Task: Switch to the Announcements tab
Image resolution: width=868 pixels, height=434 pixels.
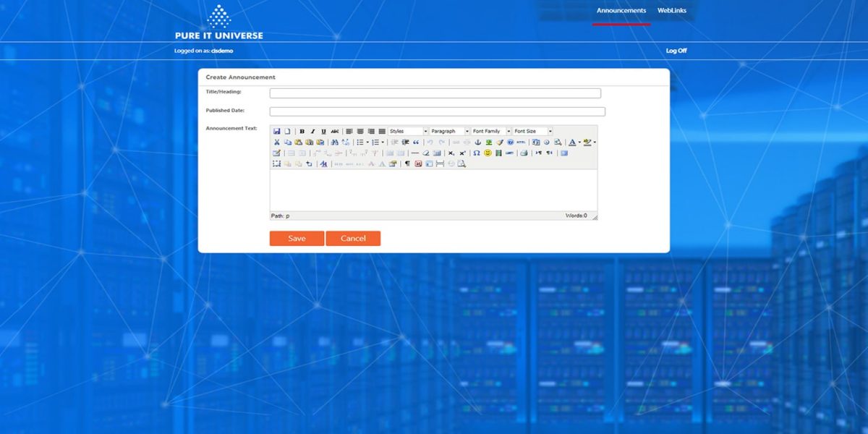Action: (x=621, y=10)
